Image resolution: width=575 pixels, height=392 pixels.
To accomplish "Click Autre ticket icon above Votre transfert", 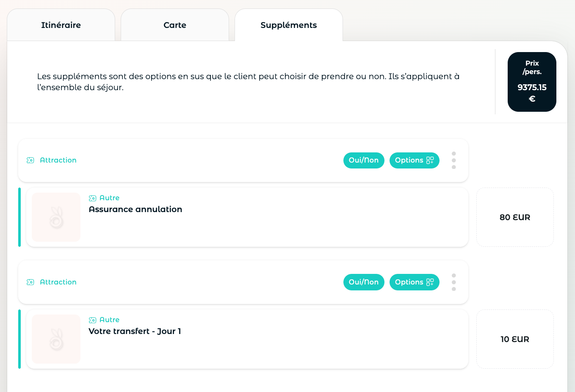I will pyautogui.click(x=93, y=320).
